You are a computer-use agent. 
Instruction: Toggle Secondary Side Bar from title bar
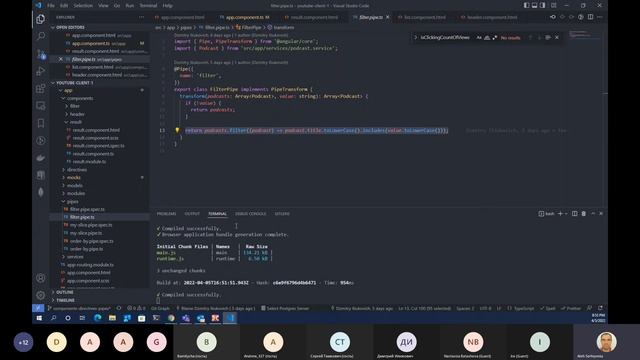point(542,5)
